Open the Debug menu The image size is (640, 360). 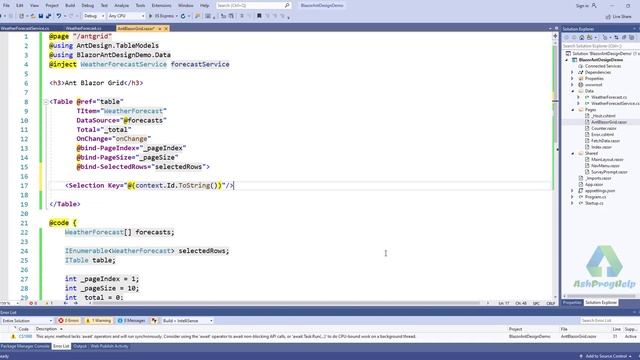[87, 6]
